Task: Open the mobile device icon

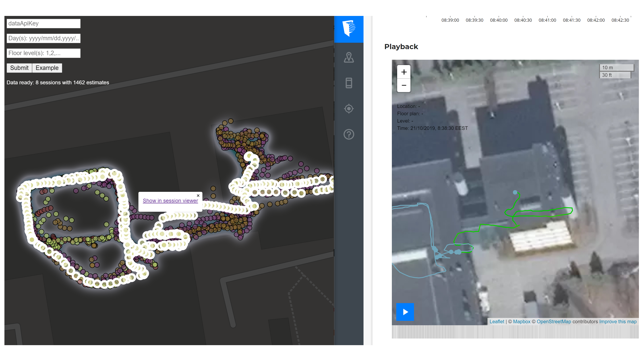Action: (348, 83)
